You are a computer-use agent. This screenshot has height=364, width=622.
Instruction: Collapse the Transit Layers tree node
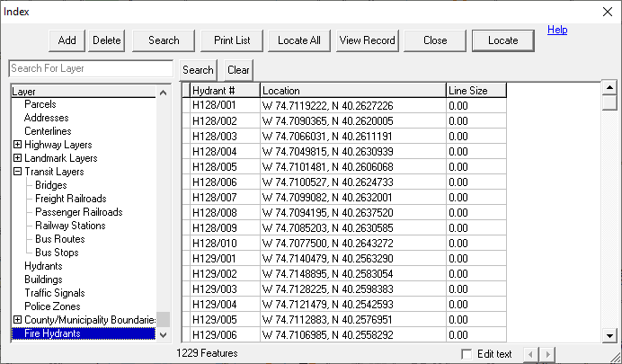coord(18,172)
